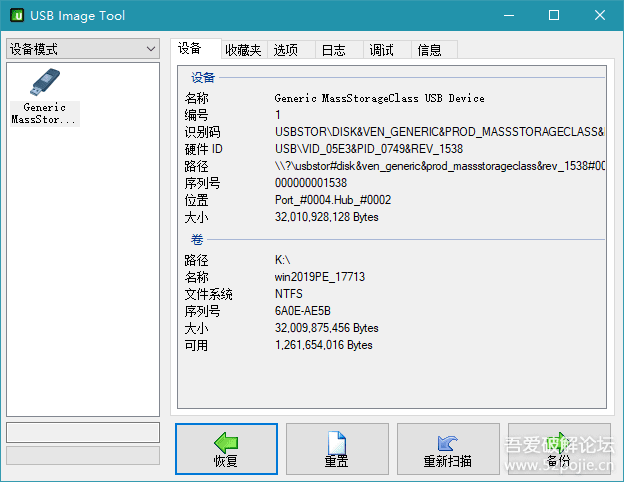The width and height of the screenshot is (624, 482).
Task: Click volume size 32,009,875,456 Bytes
Action: click(326, 328)
